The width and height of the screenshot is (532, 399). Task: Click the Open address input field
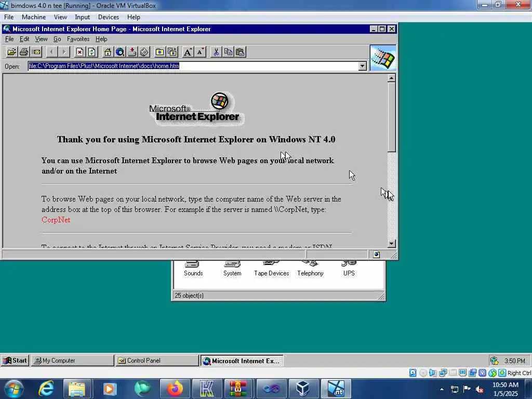[193, 66]
